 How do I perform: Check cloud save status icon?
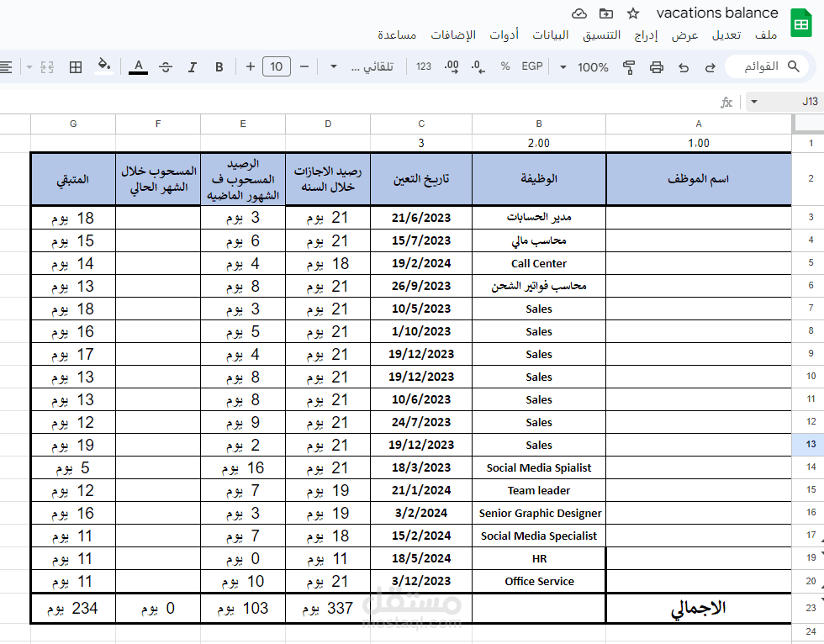[579, 13]
